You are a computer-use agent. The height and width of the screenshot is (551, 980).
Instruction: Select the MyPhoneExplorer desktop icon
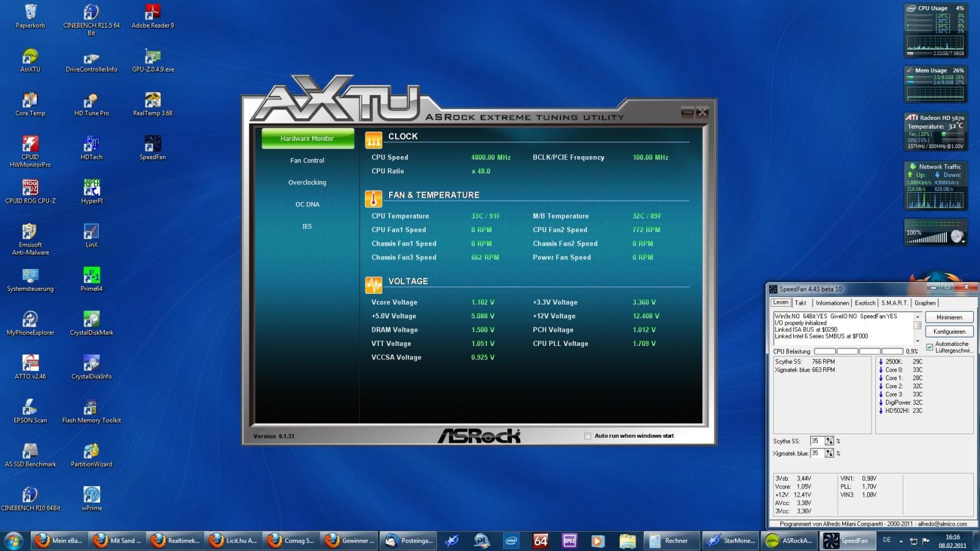click(x=30, y=324)
